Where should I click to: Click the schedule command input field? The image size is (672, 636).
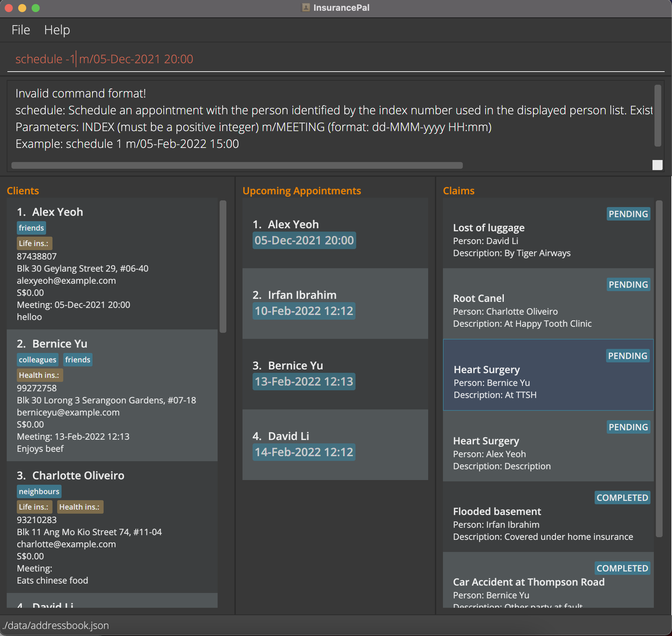336,59
